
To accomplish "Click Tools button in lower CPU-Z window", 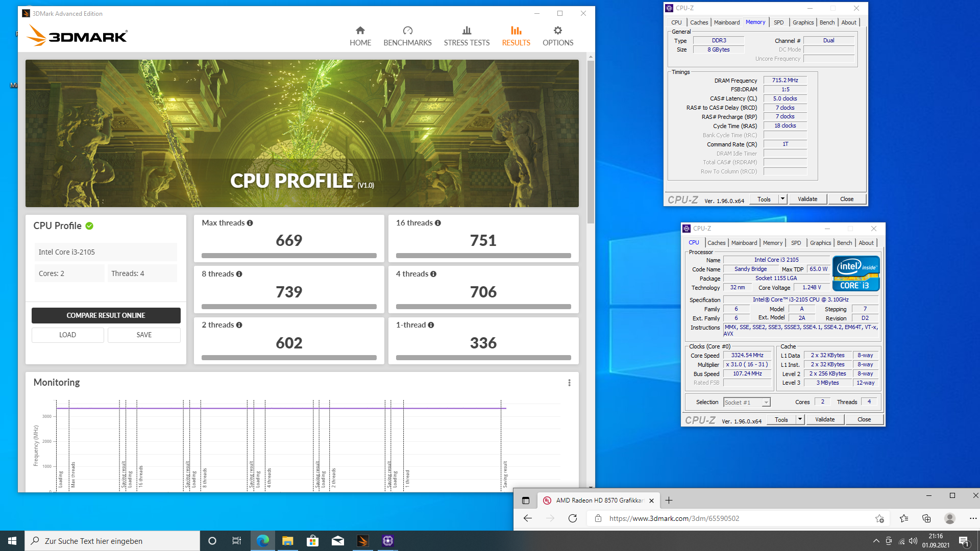I will pyautogui.click(x=781, y=419).
